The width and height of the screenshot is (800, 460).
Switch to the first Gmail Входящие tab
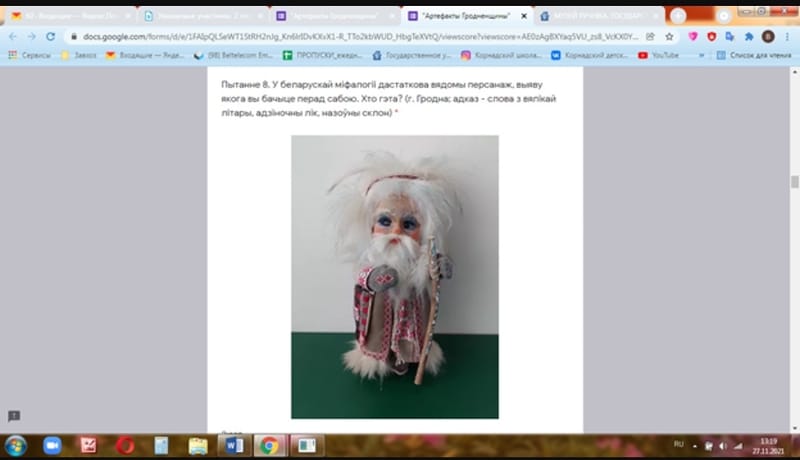point(65,16)
